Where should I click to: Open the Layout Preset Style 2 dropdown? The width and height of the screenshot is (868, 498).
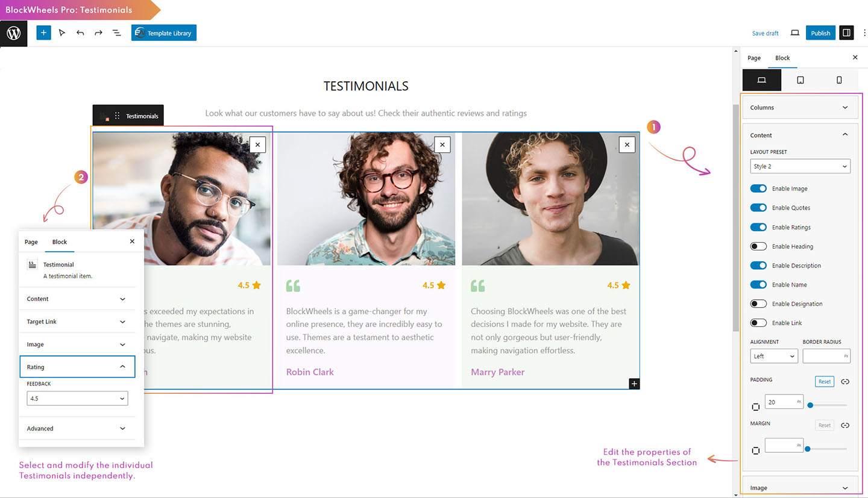tap(800, 166)
